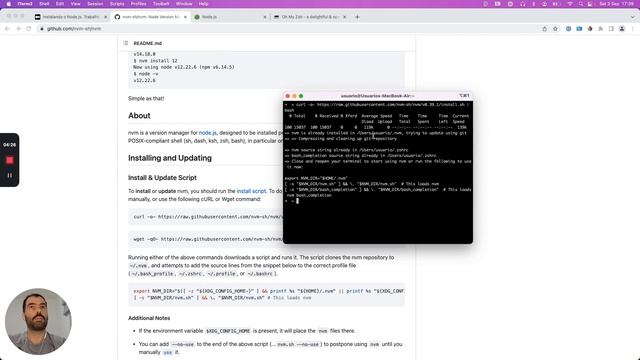The image size is (640, 360).
Task: Click the curl command code block
Action: [x=205, y=217]
